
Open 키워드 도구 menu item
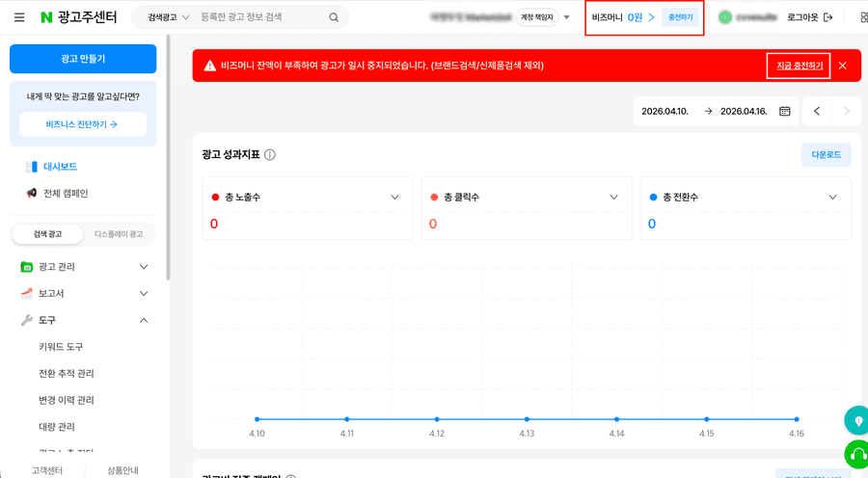point(61,347)
